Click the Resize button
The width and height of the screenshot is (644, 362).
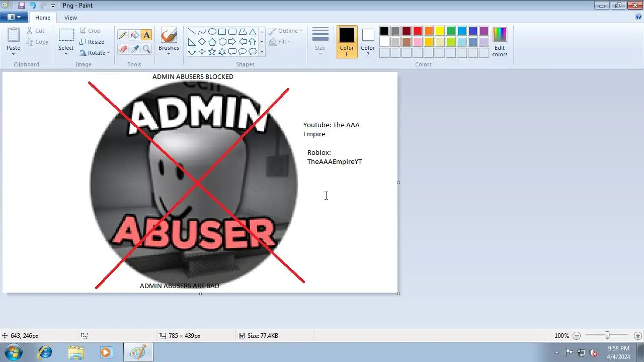(x=92, y=42)
